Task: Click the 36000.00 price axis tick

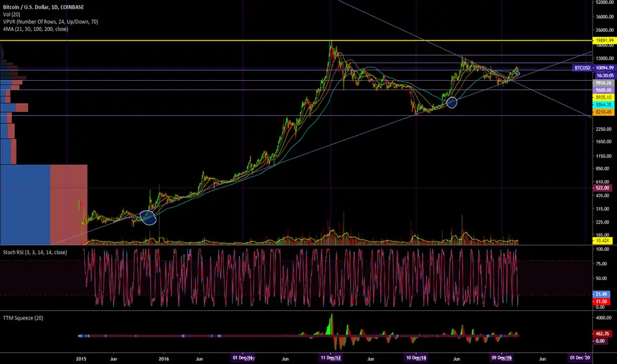Action: 604,17
